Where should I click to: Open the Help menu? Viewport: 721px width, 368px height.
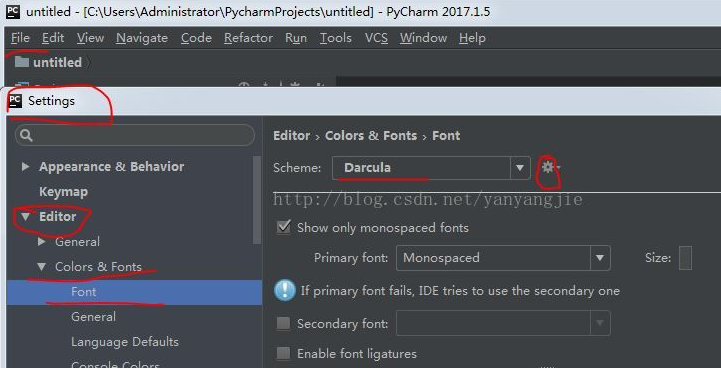point(472,38)
